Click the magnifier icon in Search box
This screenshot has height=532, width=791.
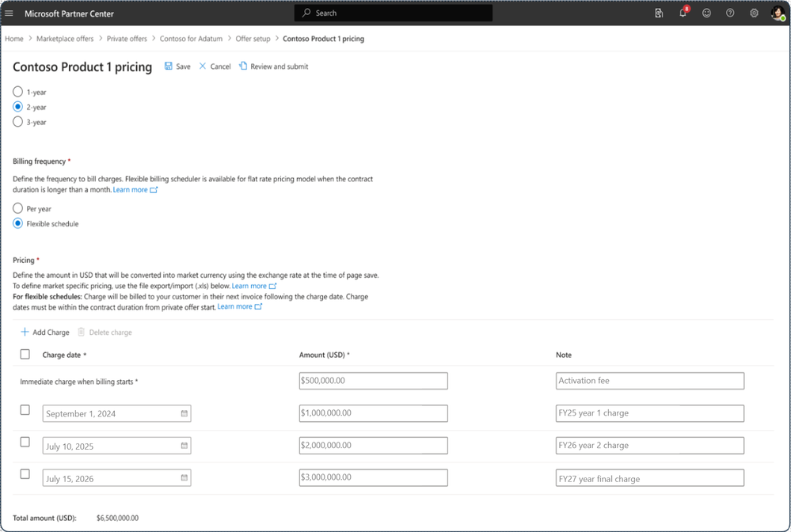coord(306,13)
